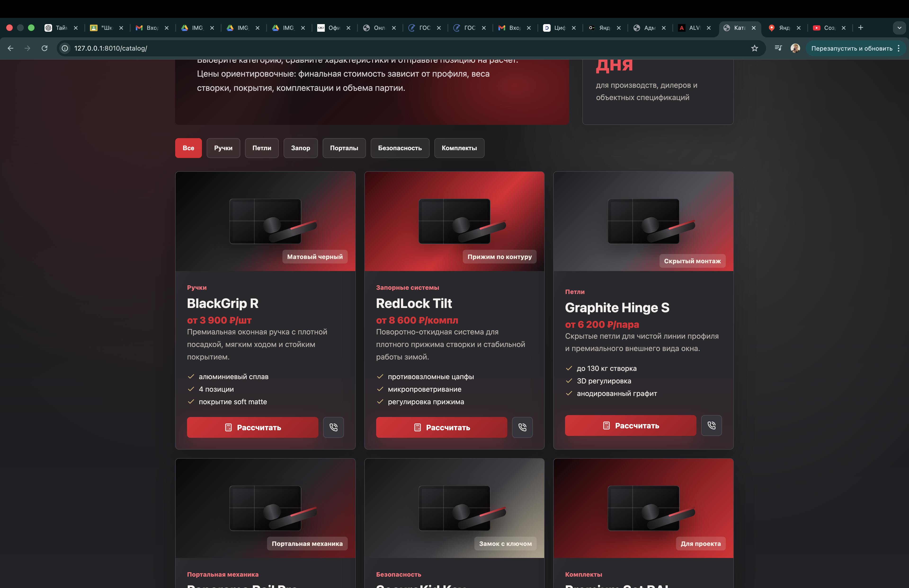This screenshot has width=909, height=588.
Task: Close the Тайн tab
Action: [x=76, y=28]
